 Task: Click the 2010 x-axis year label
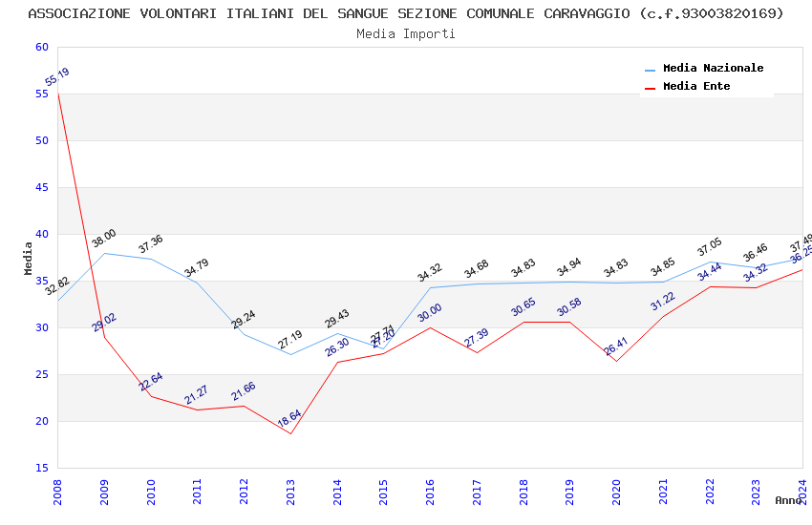[151, 492]
